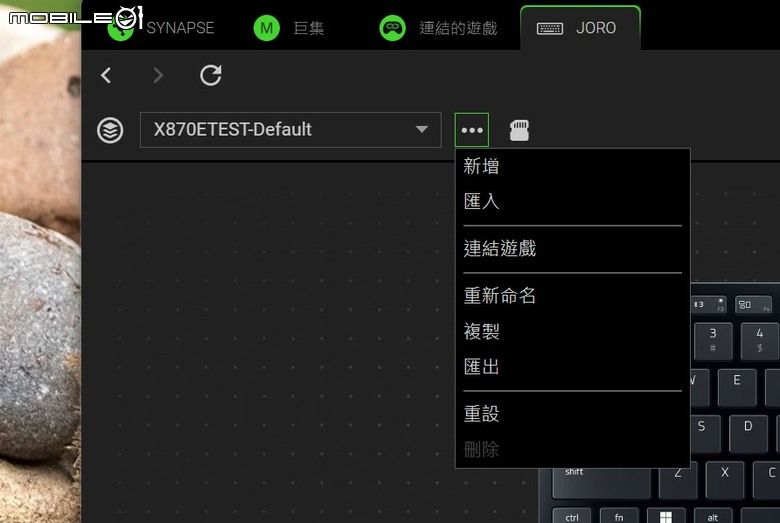Image resolution: width=780 pixels, height=523 pixels.
Task: Click the greyed-out 刪除 menu entry
Action: point(573,449)
